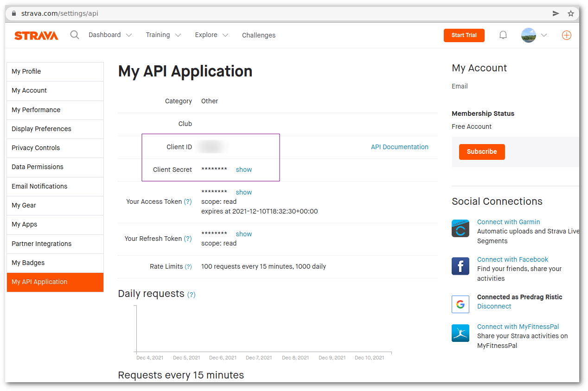Open the Challenges page
The height and width of the screenshot is (391, 588).
(259, 35)
